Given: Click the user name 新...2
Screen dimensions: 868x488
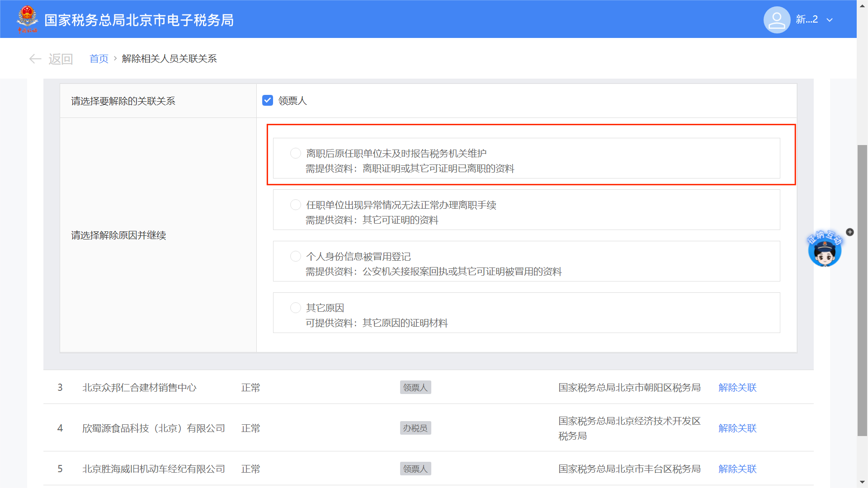Looking at the screenshot, I should tap(807, 19).
